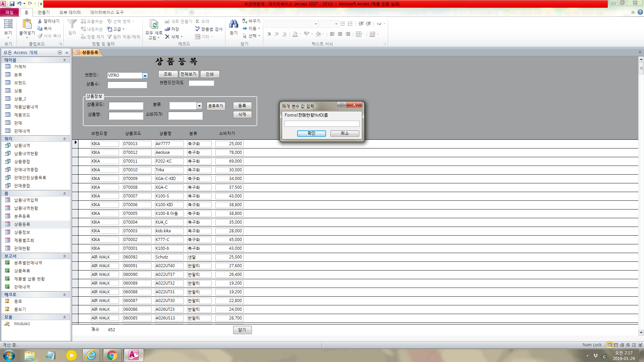
Task: Open the 상품목록 report in navigation pane
Action: (x=22, y=271)
